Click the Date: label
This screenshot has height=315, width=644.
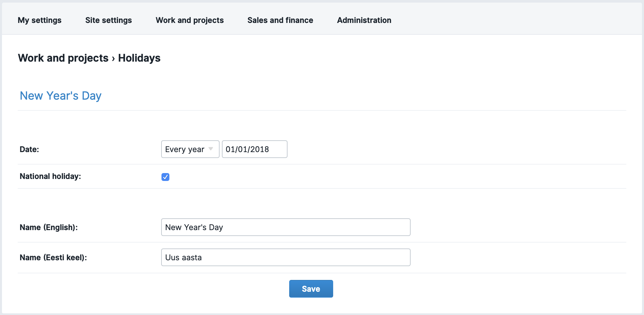coord(30,149)
